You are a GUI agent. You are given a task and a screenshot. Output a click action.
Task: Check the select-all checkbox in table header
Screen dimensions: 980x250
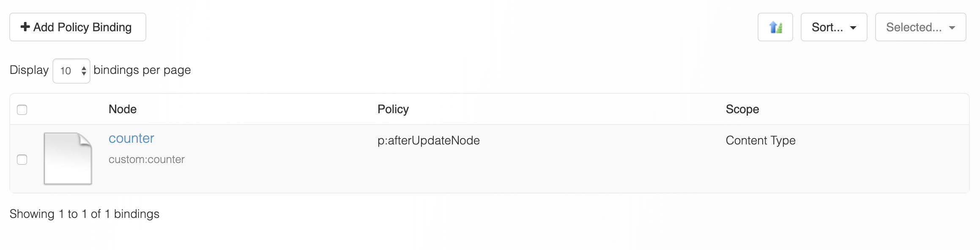click(x=22, y=110)
